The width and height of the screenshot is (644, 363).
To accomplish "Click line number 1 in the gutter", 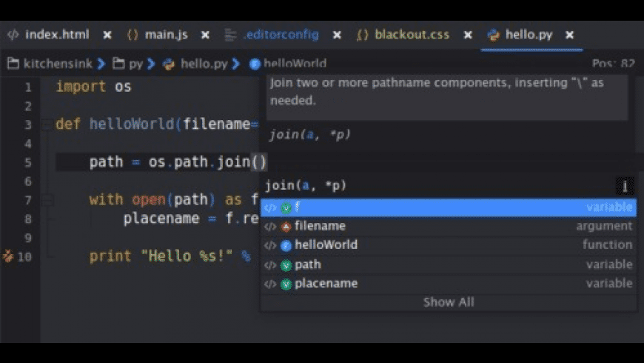I will (x=27, y=87).
